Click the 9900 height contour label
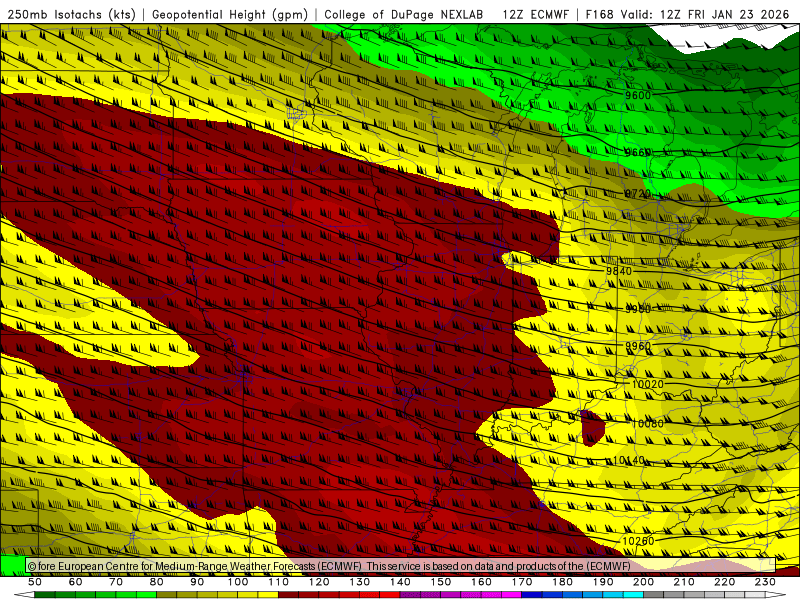The height and width of the screenshot is (600, 800). point(638,309)
